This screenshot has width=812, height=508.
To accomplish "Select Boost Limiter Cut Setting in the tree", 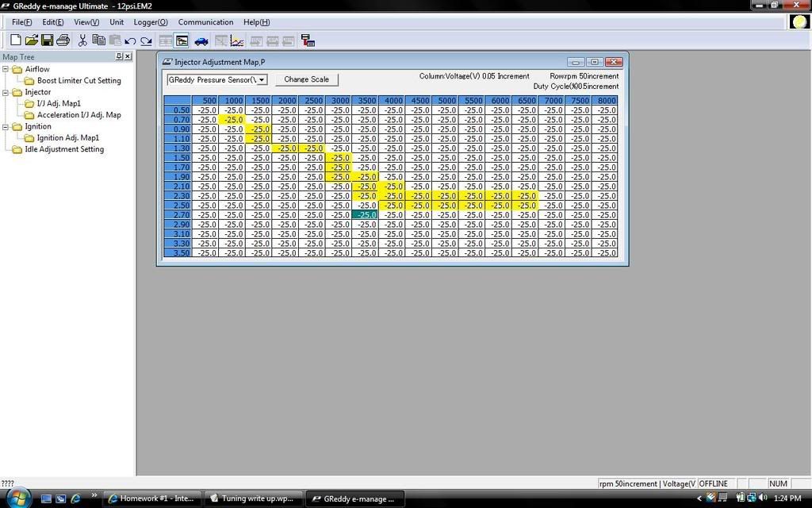I will click(79, 80).
